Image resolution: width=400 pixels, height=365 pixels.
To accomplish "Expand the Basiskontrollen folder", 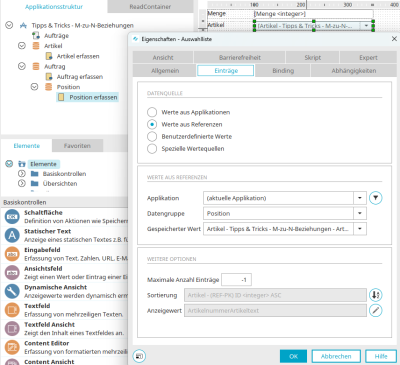I will [x=22, y=174].
